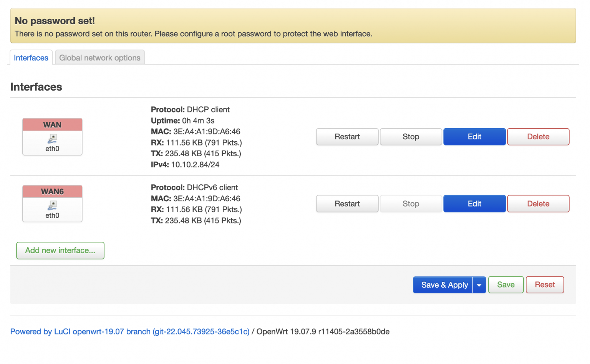The height and width of the screenshot is (364, 590).
Task: Select the red WAN label badge
Action: click(x=52, y=124)
